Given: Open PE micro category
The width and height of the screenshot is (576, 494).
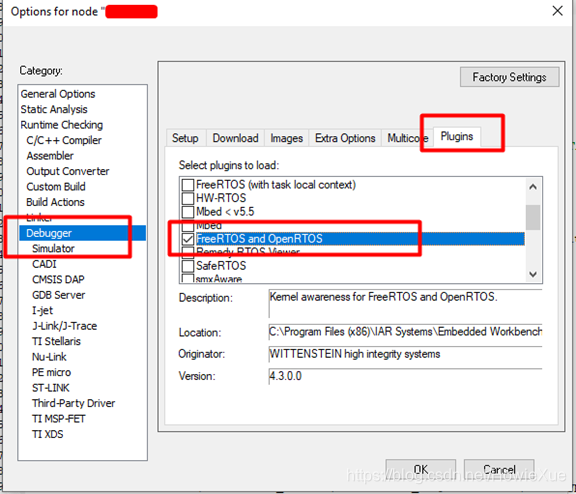Looking at the screenshot, I should [x=51, y=372].
